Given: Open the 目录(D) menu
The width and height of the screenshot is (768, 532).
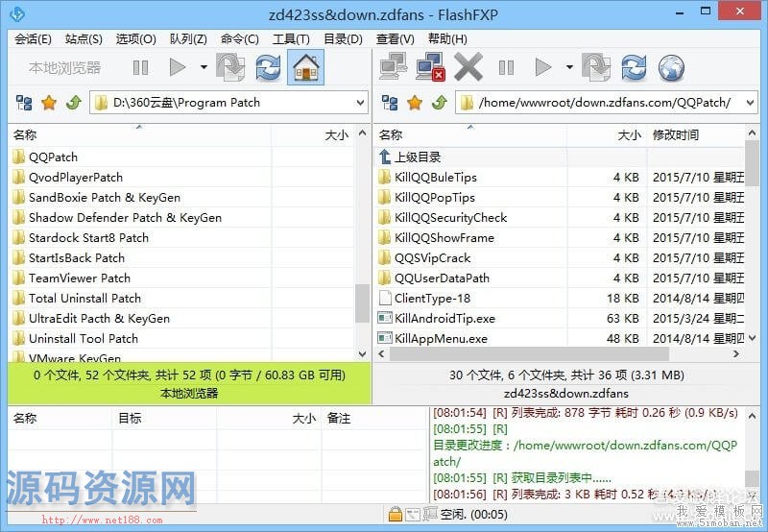Looking at the screenshot, I should [x=343, y=39].
